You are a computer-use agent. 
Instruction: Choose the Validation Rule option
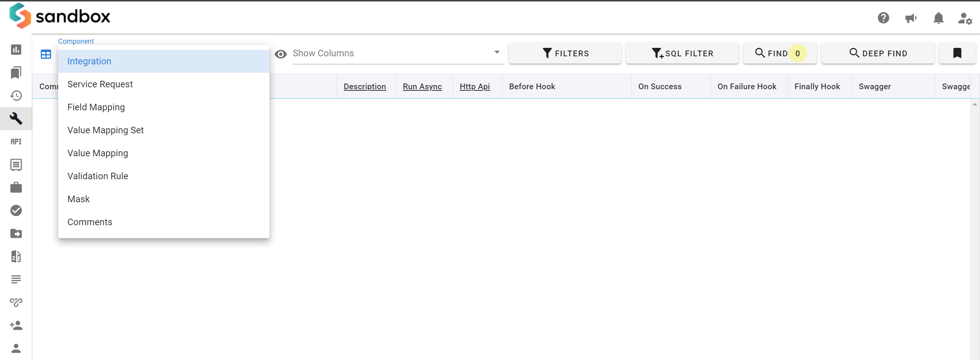pyautogui.click(x=98, y=176)
